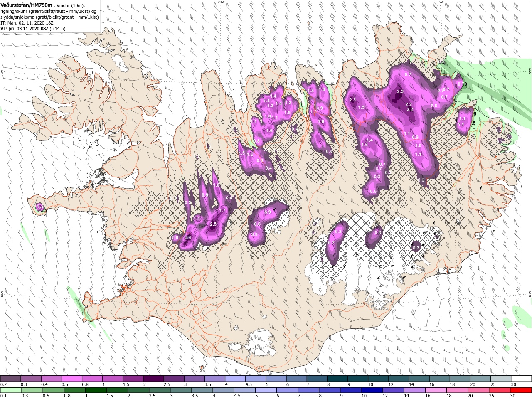Click the upper-row swatch between 20 and 25

[480, 379]
